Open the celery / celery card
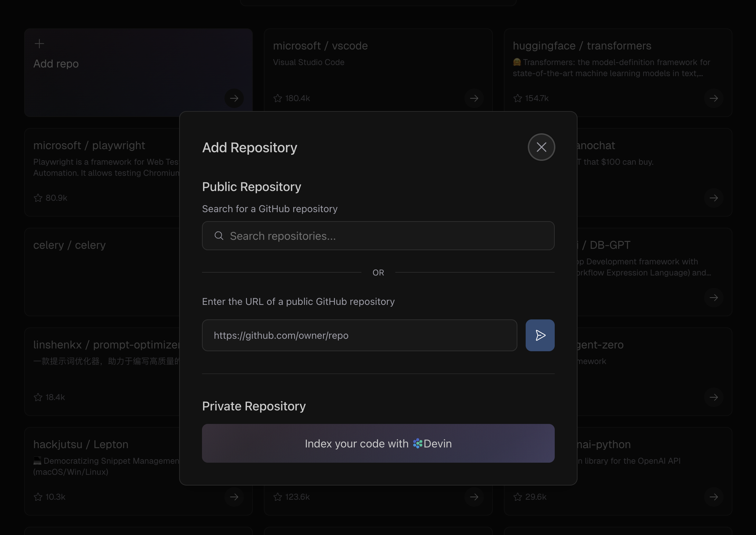The width and height of the screenshot is (756, 535). click(x=70, y=245)
